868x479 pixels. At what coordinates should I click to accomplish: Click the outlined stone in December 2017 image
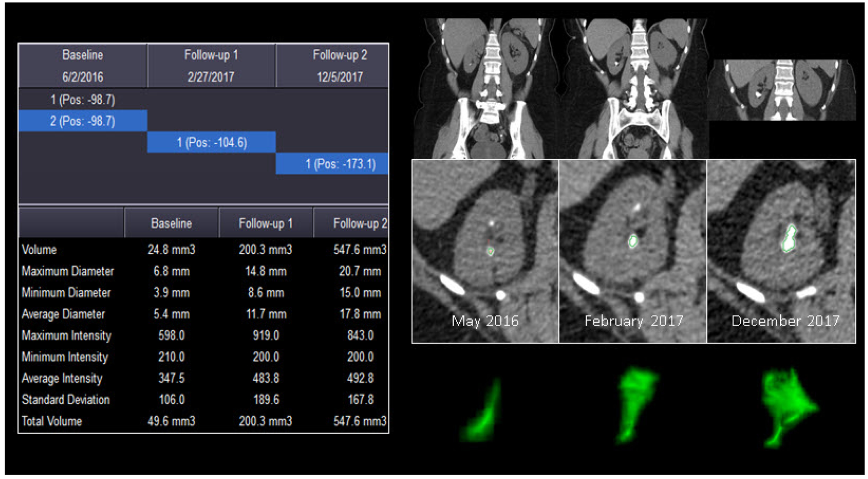[x=789, y=239]
